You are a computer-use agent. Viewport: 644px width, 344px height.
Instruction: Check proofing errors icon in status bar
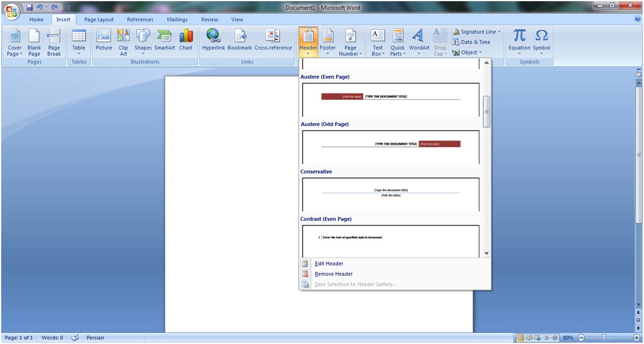(x=75, y=338)
